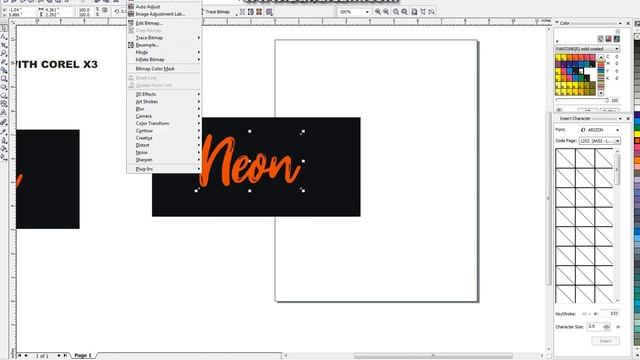
Task: Show color palettes in the Color docker
Action: 617,39
